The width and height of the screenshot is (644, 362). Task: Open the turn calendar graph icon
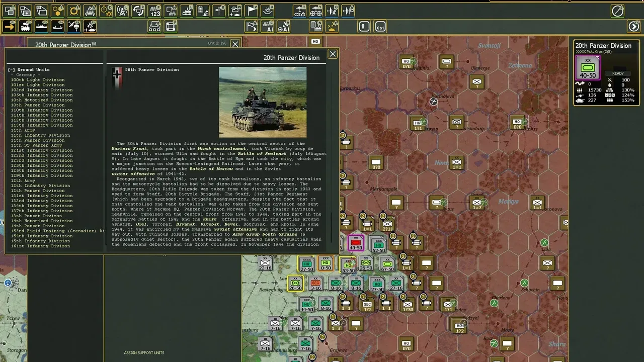pyautogui.click(x=202, y=10)
